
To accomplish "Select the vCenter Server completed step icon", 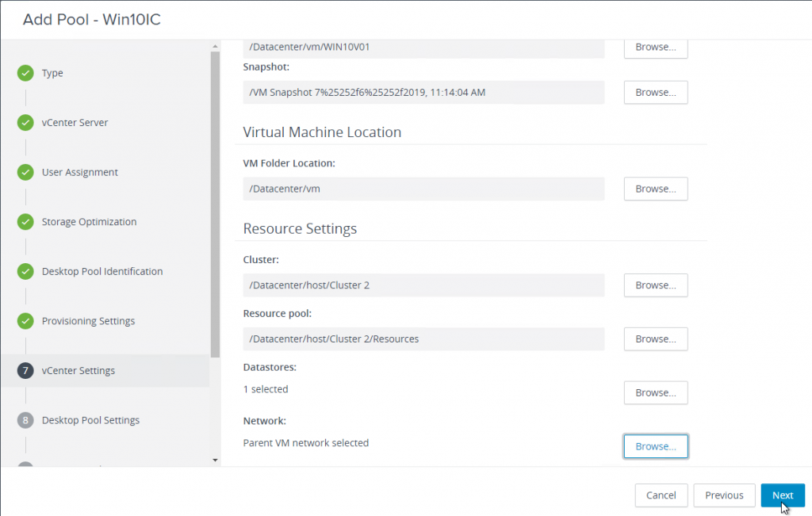I will pyautogui.click(x=25, y=122).
